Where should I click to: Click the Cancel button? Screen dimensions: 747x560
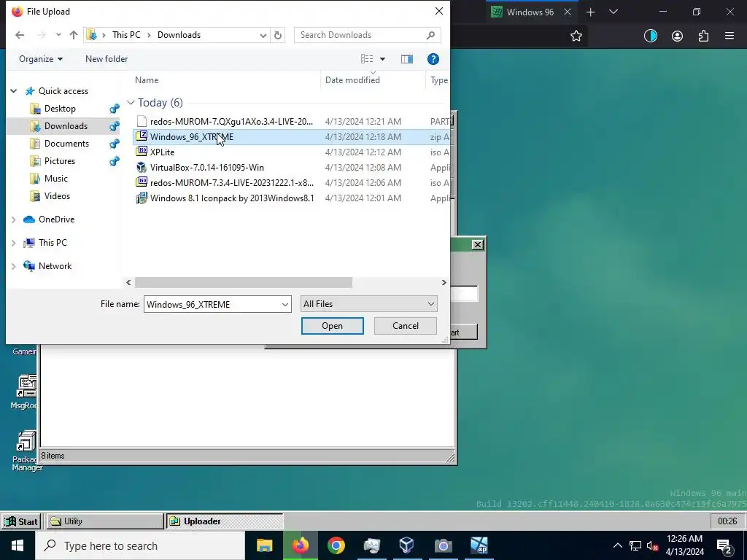406,326
